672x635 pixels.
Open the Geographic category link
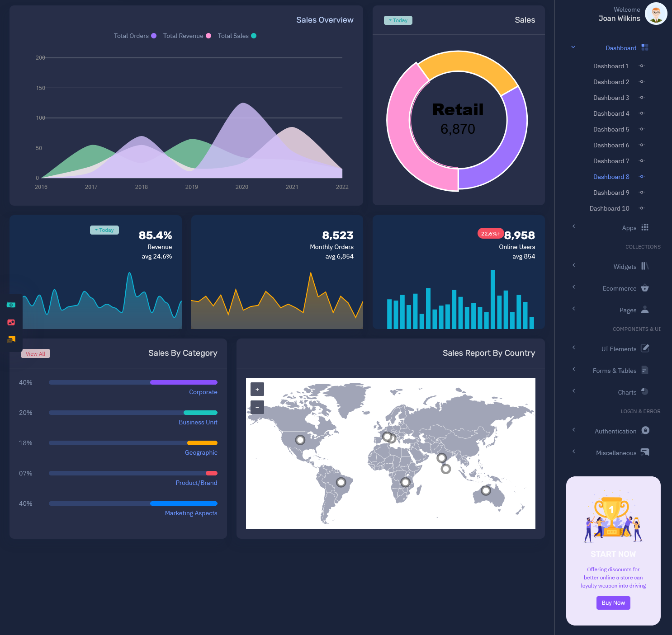201,452
